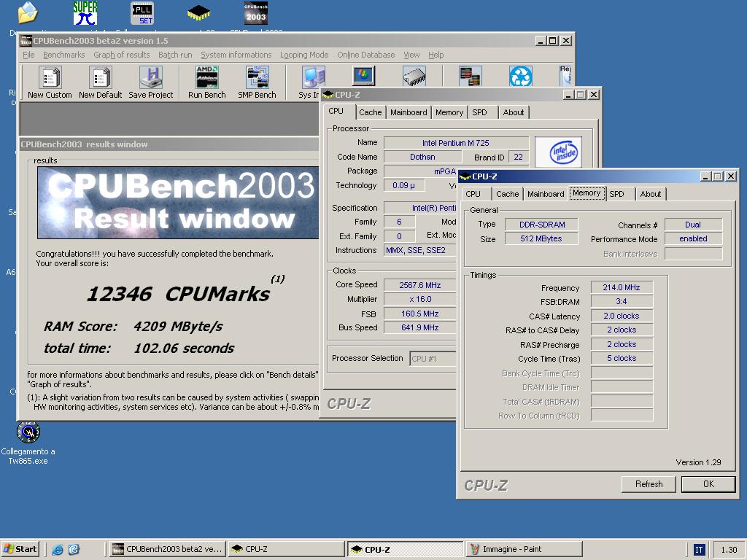Select Mainboard tab in front CPU-Z window
This screenshot has width=747, height=560.
[546, 194]
